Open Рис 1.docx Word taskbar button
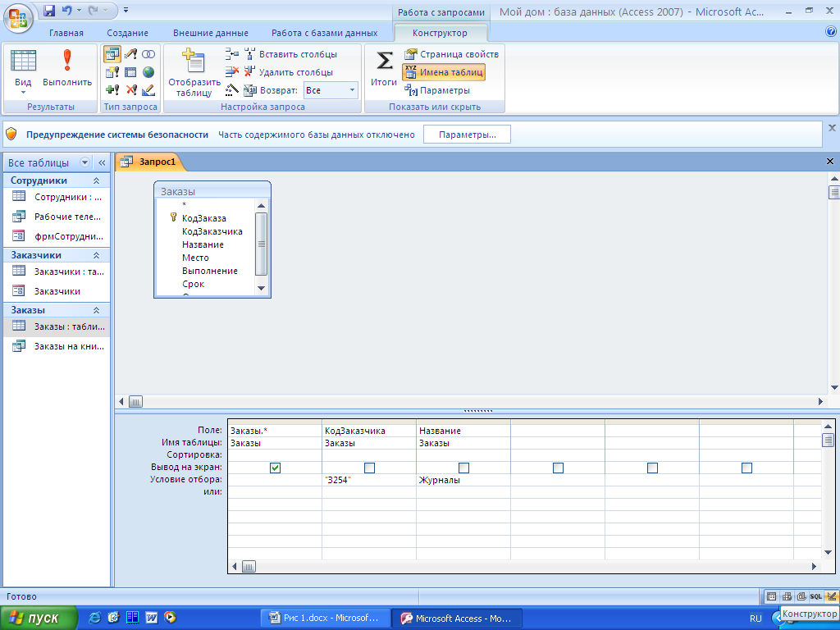This screenshot has height=630, width=840. coord(325,619)
